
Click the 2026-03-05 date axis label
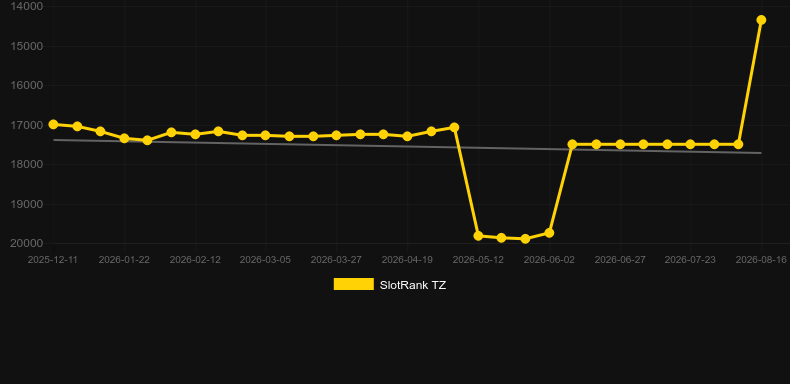pos(265,260)
